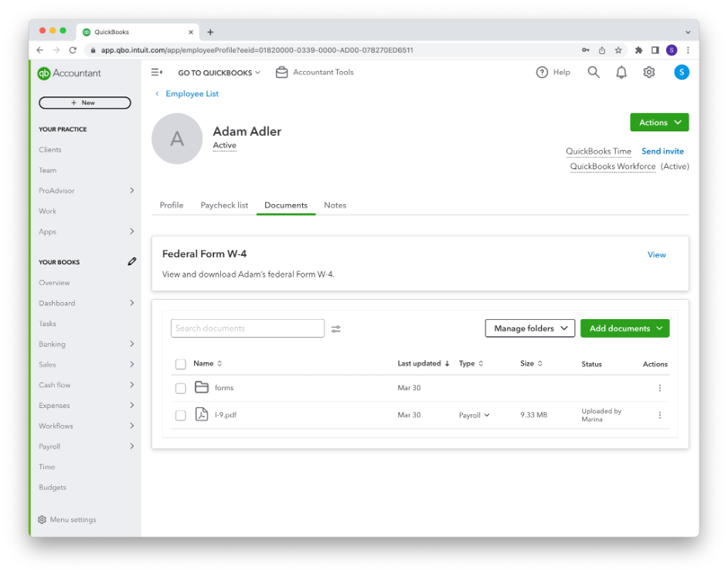Open Add documents dropdown
This screenshot has height=575, width=728.
[x=624, y=328]
